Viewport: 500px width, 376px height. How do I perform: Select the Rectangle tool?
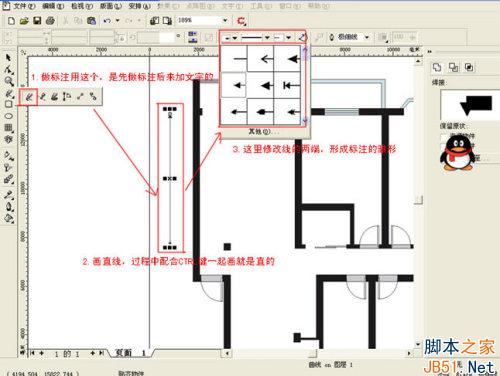tap(9, 104)
